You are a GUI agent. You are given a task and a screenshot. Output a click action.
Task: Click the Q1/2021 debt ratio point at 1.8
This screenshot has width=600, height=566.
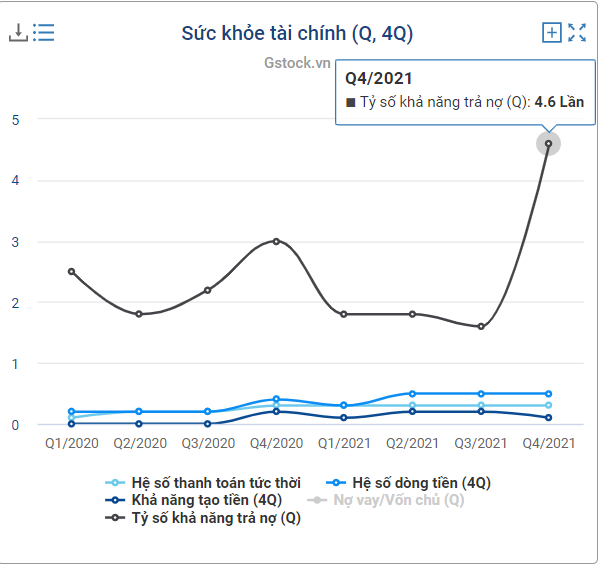344,314
